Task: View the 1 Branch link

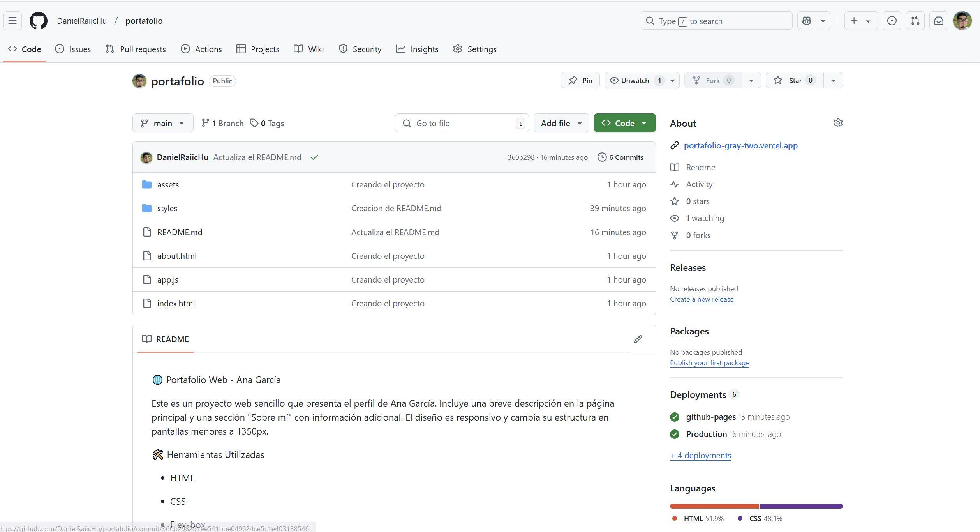Action: [222, 123]
